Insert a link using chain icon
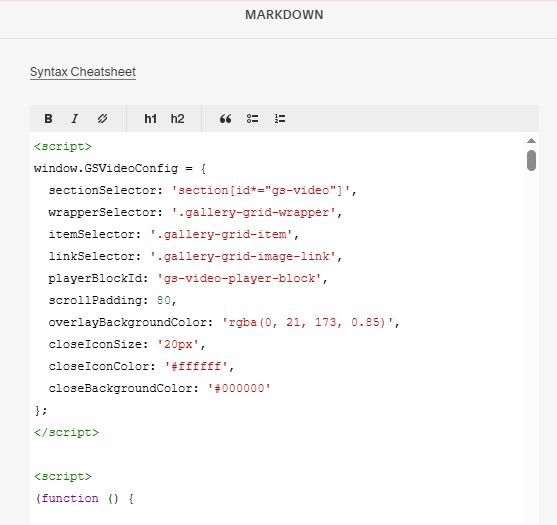Image resolution: width=557 pixels, height=525 pixels. click(102, 119)
